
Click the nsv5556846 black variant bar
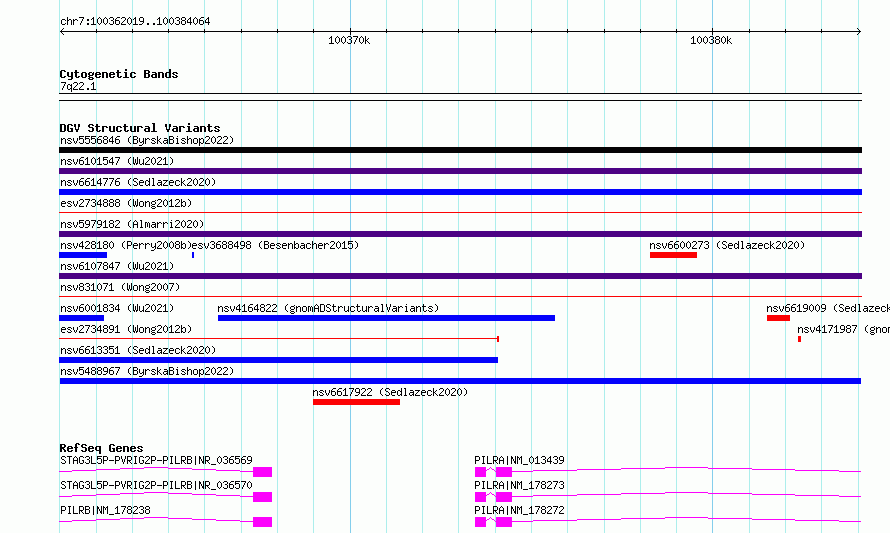point(460,150)
